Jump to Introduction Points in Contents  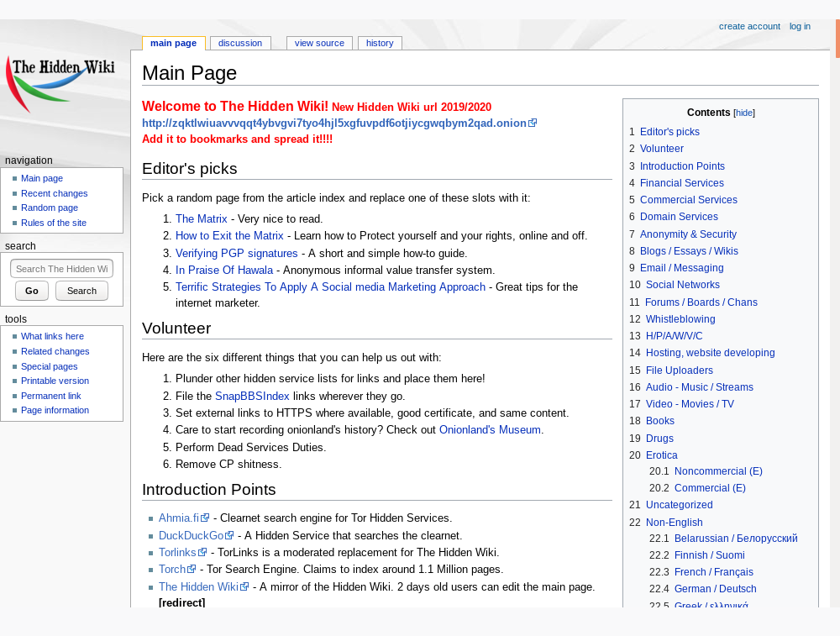682,166
